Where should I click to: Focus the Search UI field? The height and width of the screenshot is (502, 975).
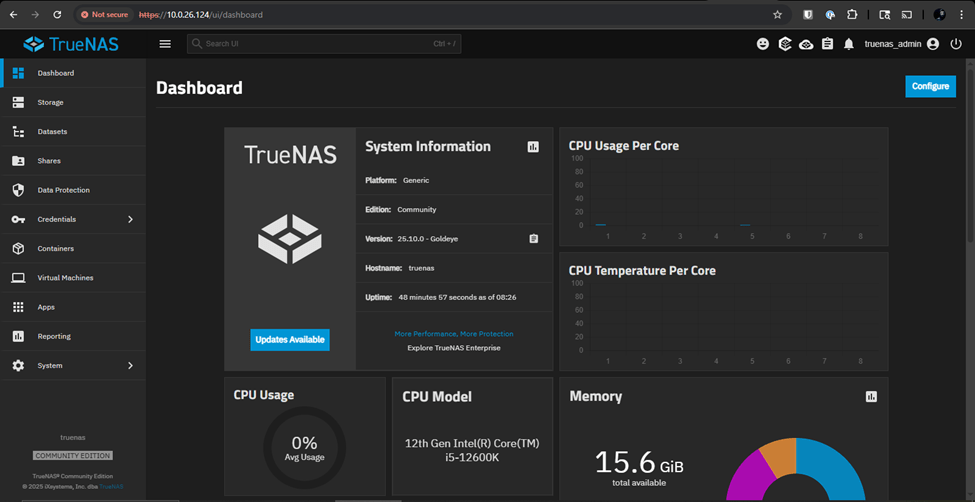(x=310, y=44)
